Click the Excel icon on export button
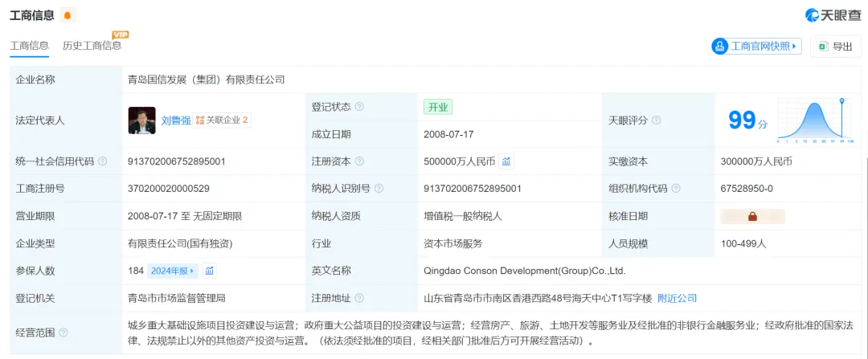The height and width of the screenshot is (359, 868). (x=823, y=47)
